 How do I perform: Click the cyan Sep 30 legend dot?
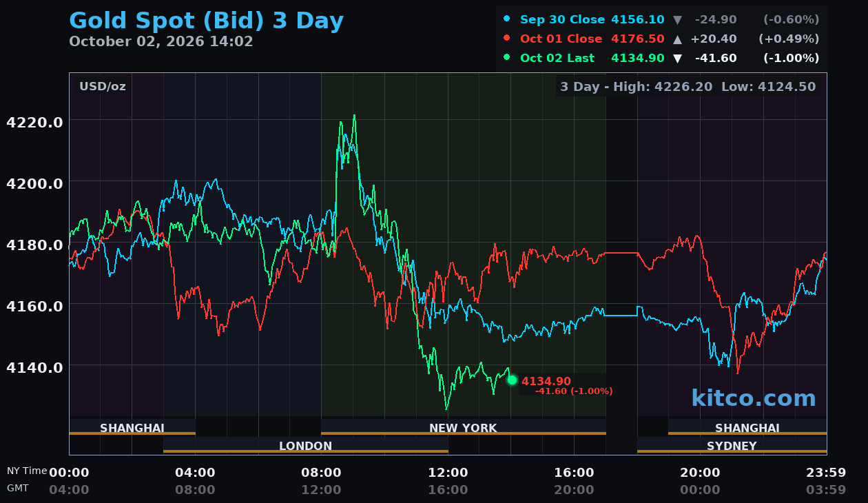click(x=507, y=19)
